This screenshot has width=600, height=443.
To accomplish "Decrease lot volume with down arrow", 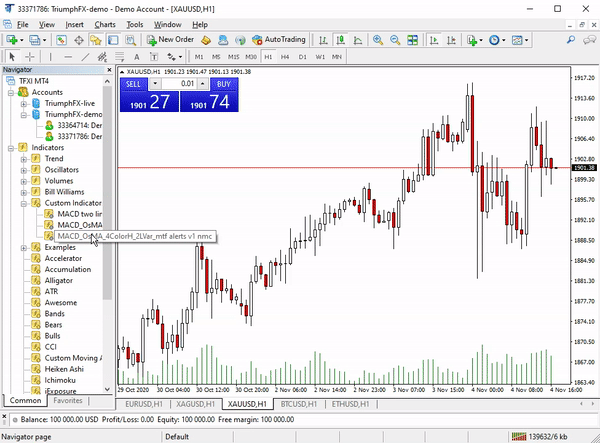I will [155, 84].
